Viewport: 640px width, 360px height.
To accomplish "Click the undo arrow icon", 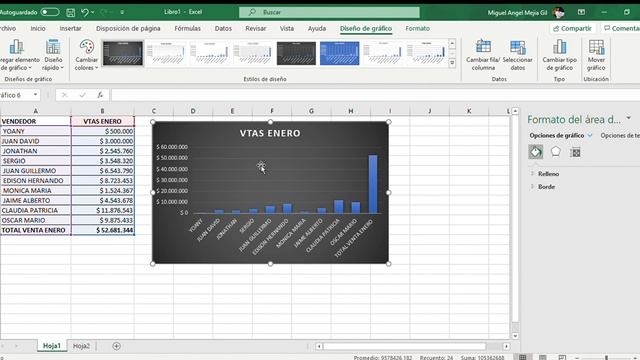I will (84, 13).
